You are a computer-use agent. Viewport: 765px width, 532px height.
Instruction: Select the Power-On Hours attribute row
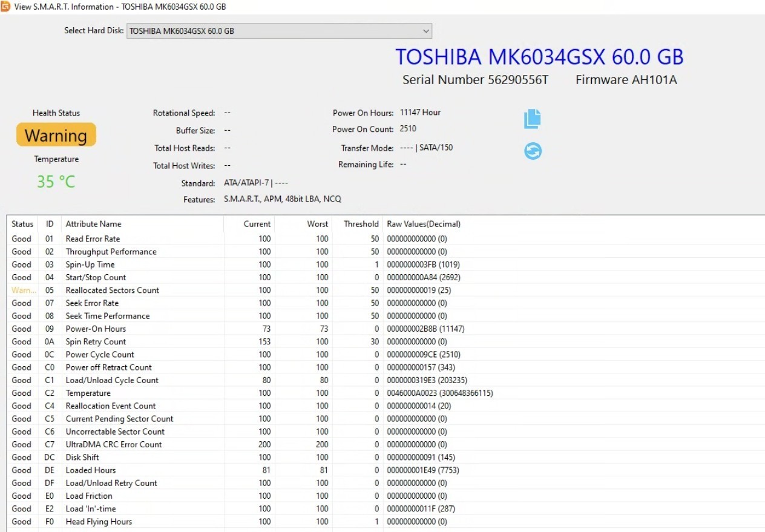coord(386,329)
